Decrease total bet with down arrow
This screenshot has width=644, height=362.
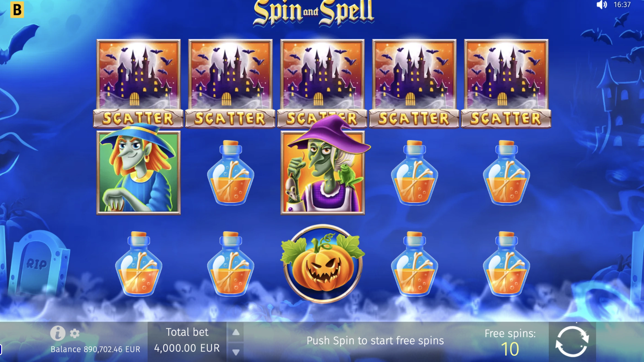(x=236, y=352)
